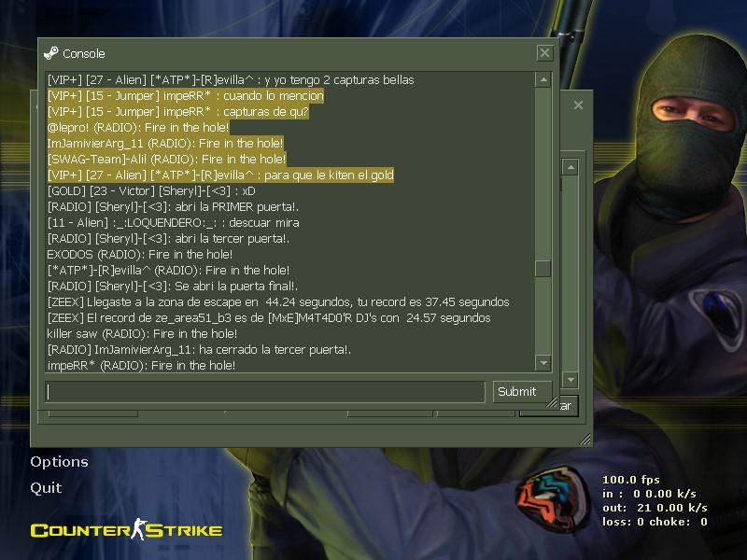Select the line "impeRR* : cuando lo mencion"
Image resolution: width=747 pixels, height=560 pixels.
[185, 96]
